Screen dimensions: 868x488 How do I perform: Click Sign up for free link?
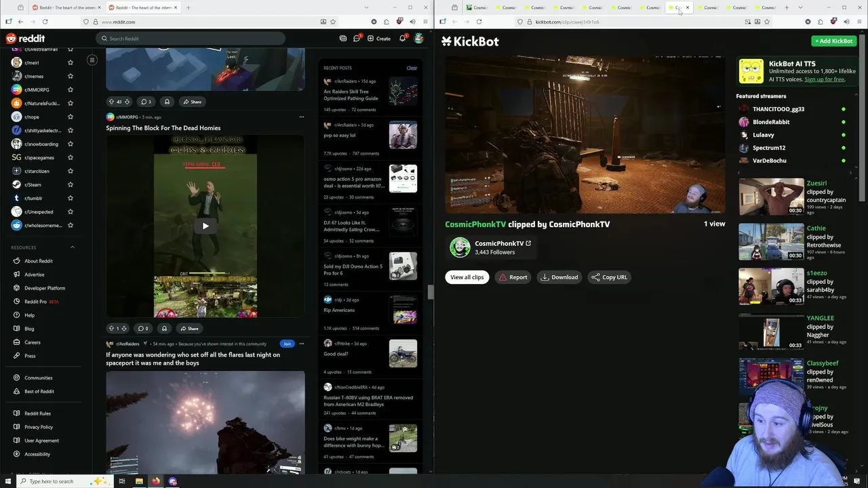point(825,79)
